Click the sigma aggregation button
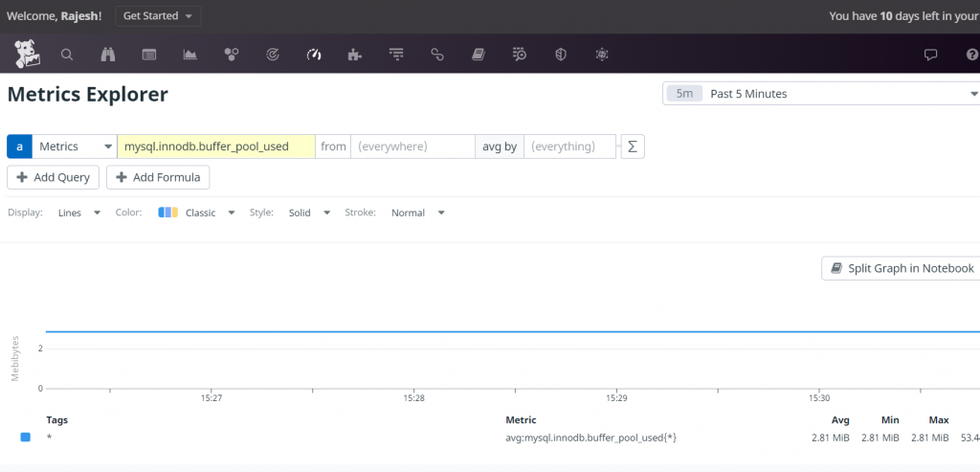Image resolution: width=980 pixels, height=472 pixels. pos(632,146)
